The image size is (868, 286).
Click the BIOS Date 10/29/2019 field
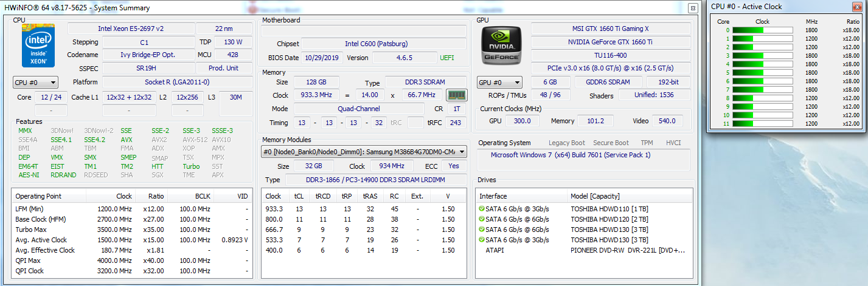[x=322, y=58]
